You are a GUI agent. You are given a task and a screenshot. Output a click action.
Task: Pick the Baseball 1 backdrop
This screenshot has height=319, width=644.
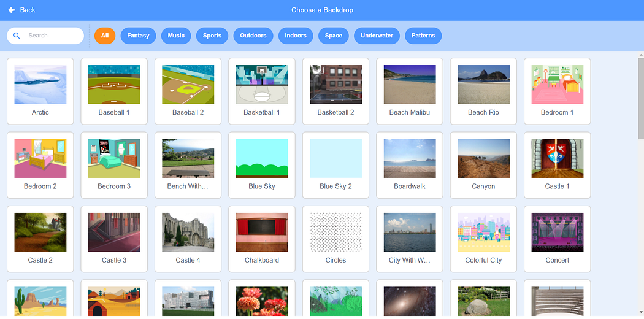114,91
